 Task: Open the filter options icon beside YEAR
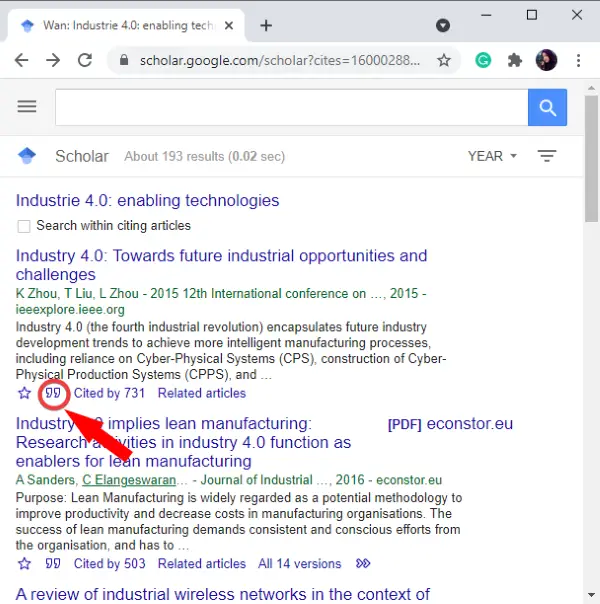(547, 156)
